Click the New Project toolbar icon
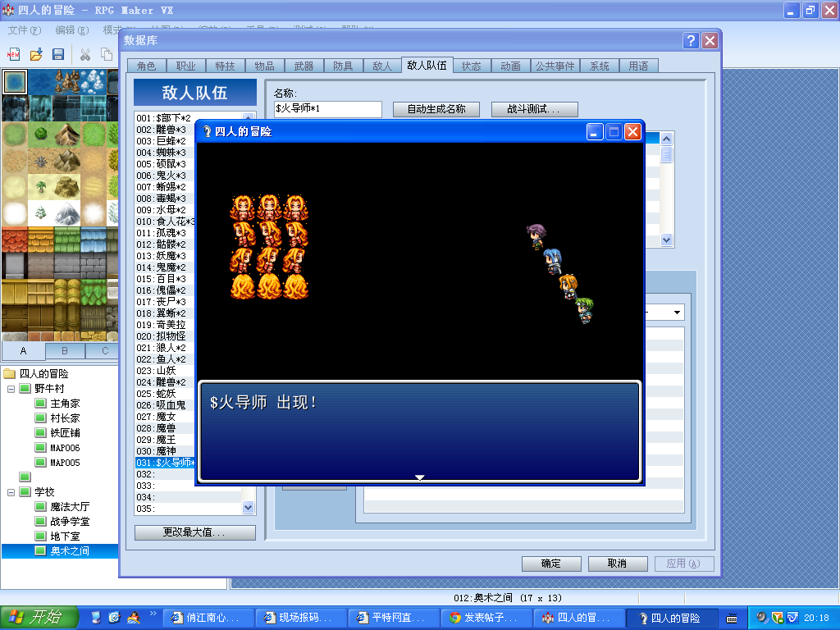Screen dimensions: 840x630 [x=13, y=54]
